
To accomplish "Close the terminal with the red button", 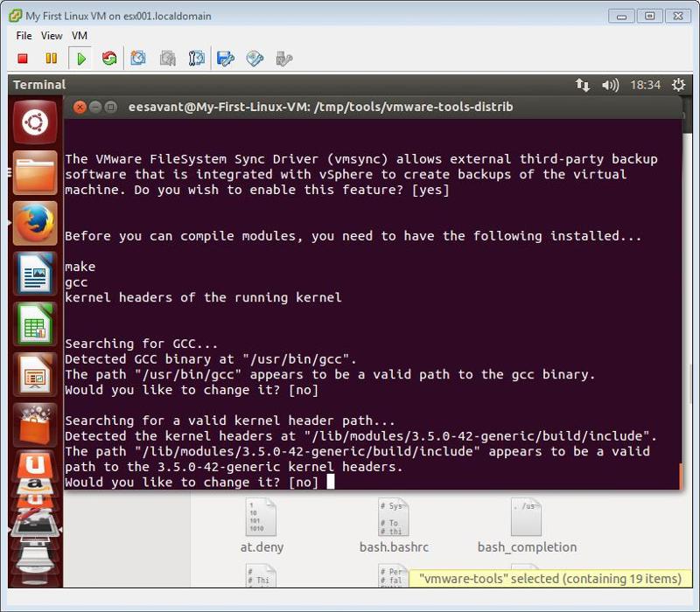I will tap(80, 107).
